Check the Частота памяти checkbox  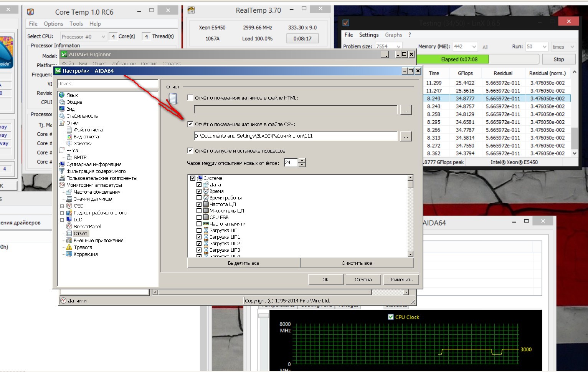point(199,224)
